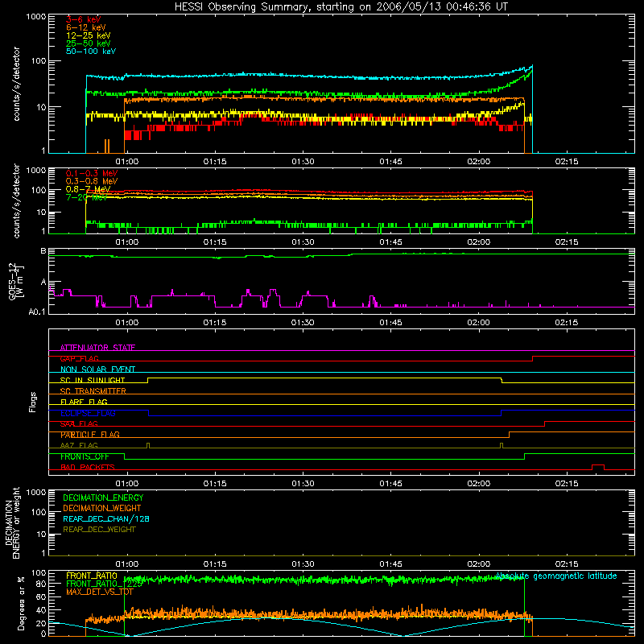
Task: Click the ATTENUATOR_STATE flag label
Action: (x=97, y=348)
